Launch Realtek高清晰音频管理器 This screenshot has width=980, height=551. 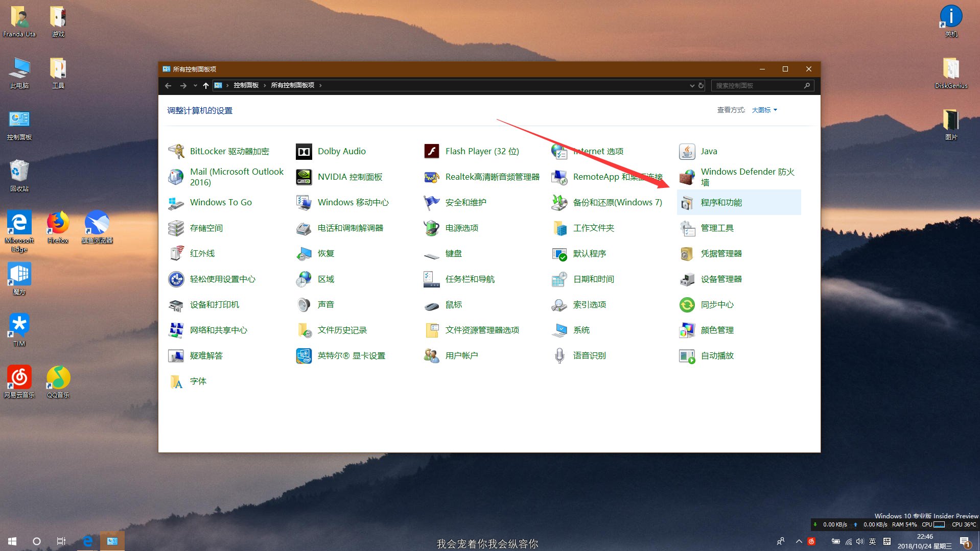tap(492, 177)
